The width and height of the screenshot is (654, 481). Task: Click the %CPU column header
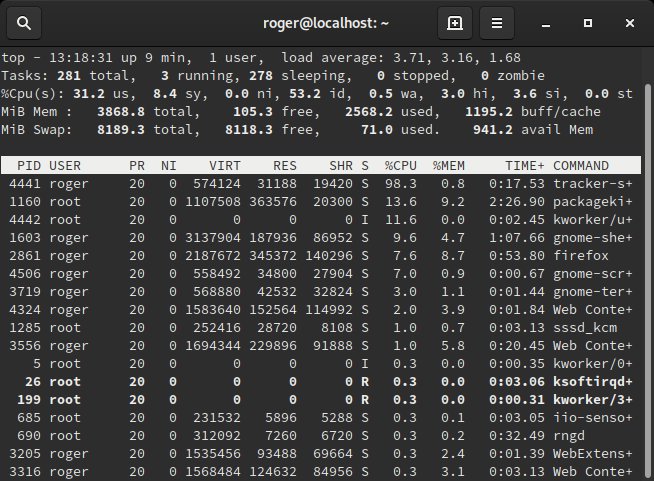point(401,166)
